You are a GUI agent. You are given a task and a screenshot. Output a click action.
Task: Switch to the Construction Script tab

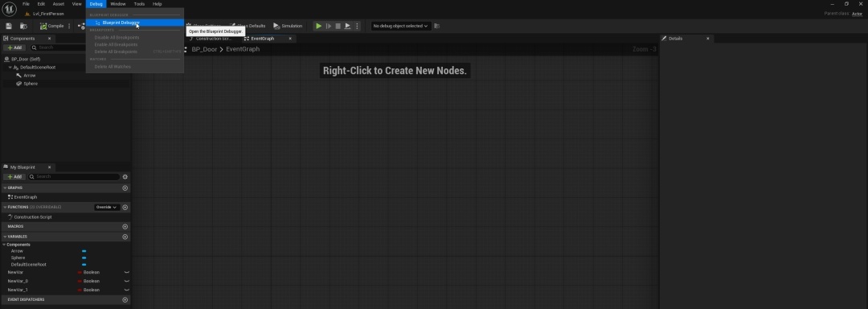point(212,39)
